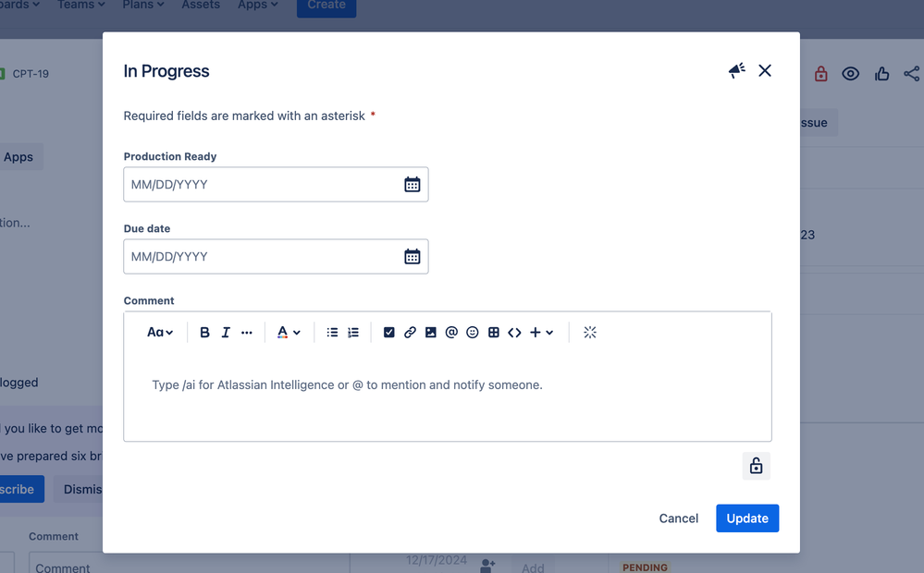Insert an image into the comment
This screenshot has height=573, width=924.
click(x=431, y=333)
